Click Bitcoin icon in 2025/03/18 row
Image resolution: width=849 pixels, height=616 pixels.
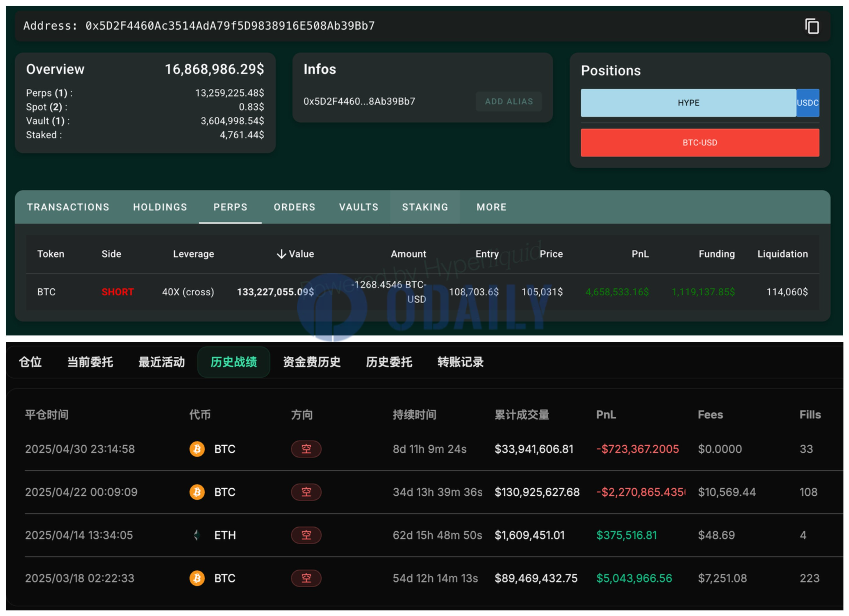tap(197, 578)
